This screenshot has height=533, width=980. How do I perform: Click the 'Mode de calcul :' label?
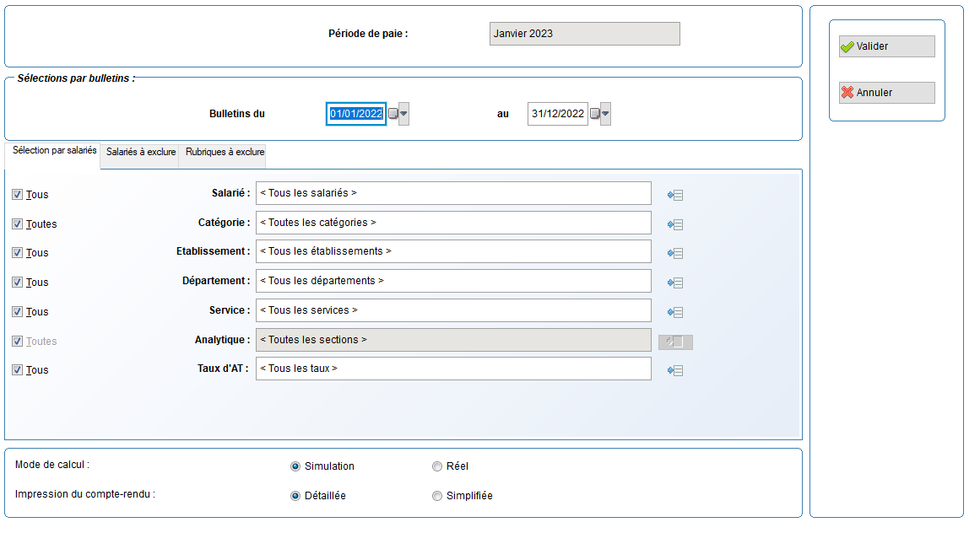pyautogui.click(x=51, y=465)
